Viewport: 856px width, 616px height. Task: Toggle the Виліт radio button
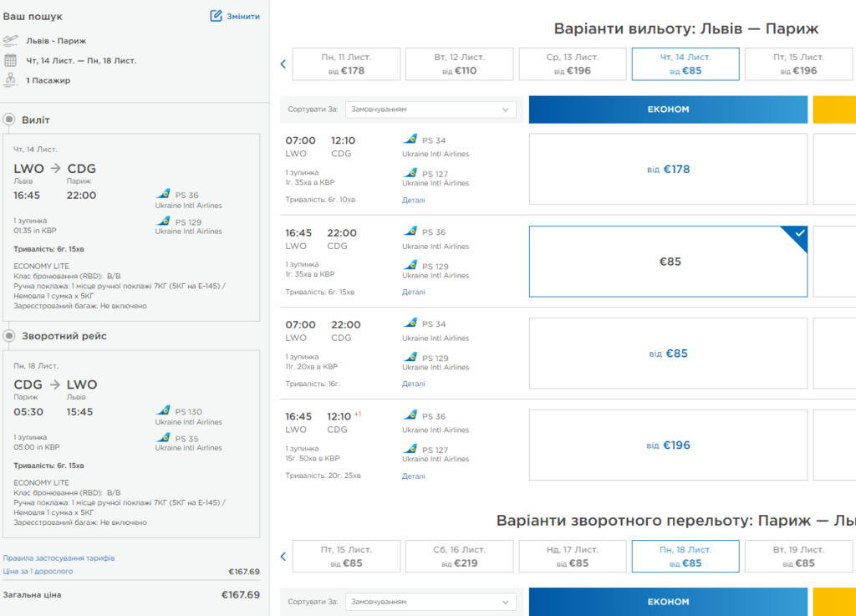tap(9, 119)
